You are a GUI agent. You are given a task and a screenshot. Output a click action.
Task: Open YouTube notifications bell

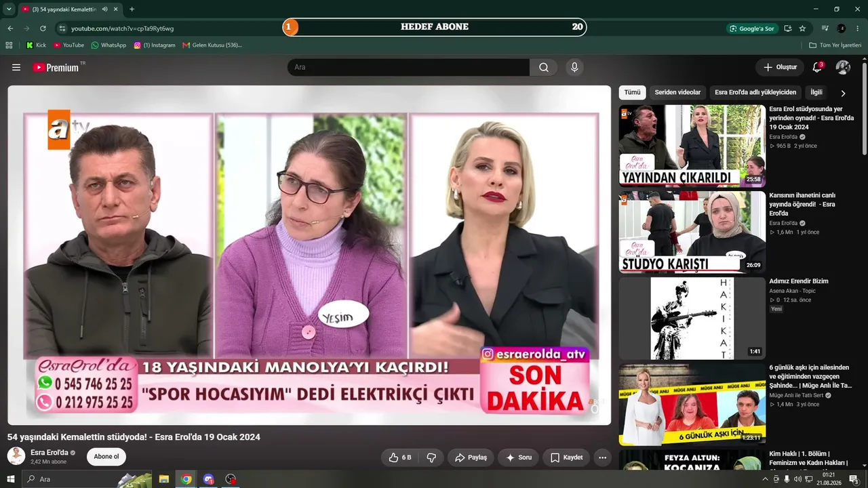pyautogui.click(x=817, y=68)
